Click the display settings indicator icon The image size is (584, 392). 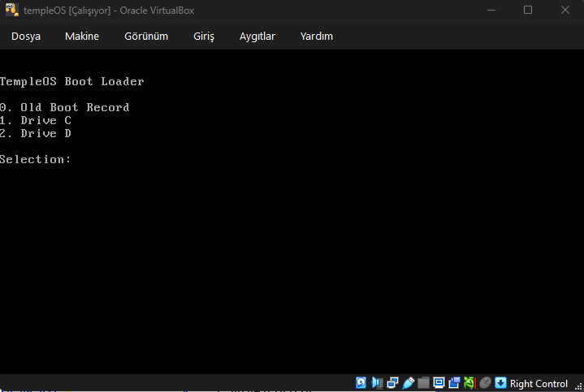click(439, 383)
